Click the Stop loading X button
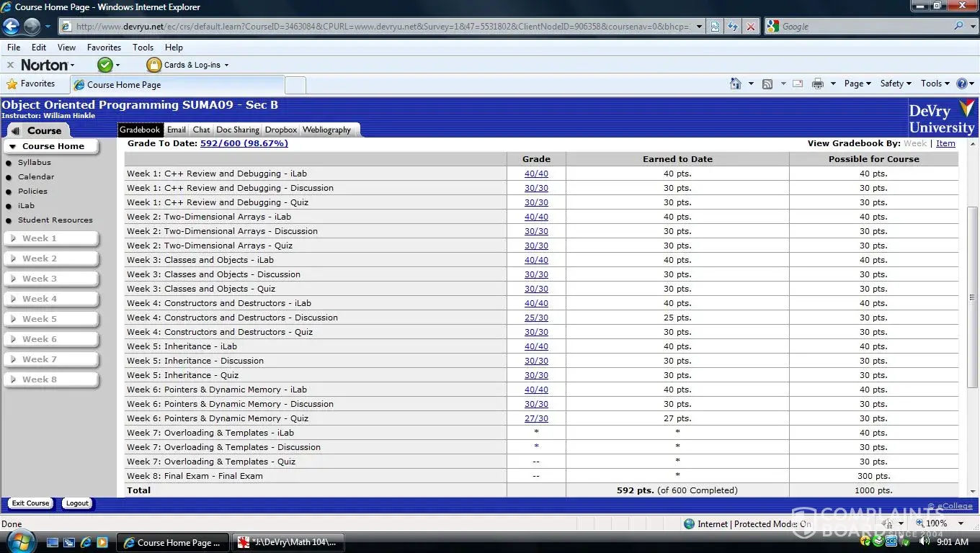Image resolution: width=980 pixels, height=553 pixels. (751, 27)
